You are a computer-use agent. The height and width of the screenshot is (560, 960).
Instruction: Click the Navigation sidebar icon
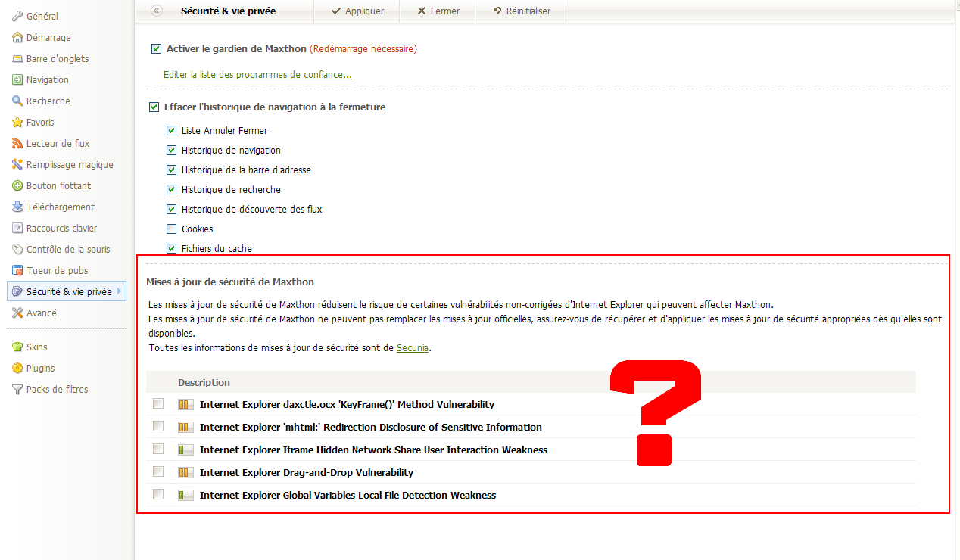click(x=17, y=80)
